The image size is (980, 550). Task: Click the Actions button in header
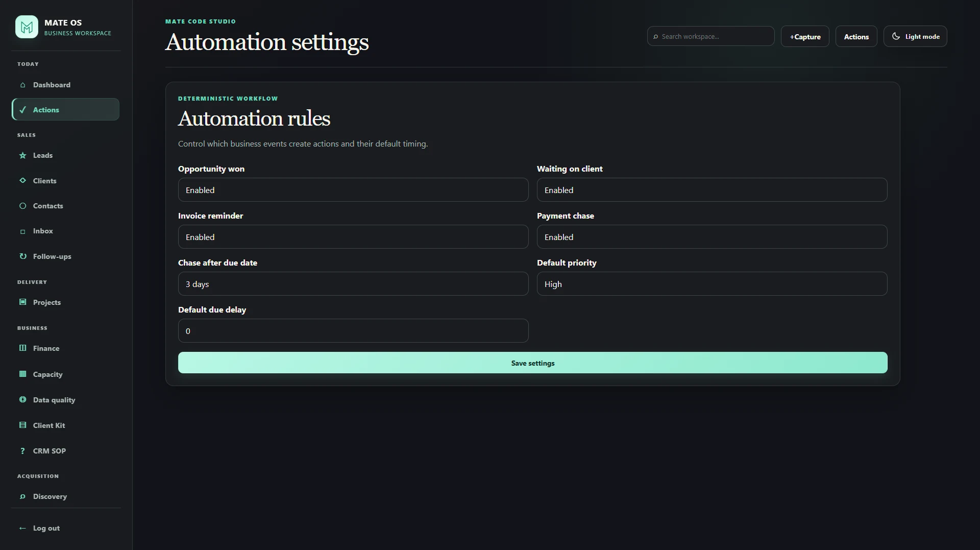tap(856, 36)
